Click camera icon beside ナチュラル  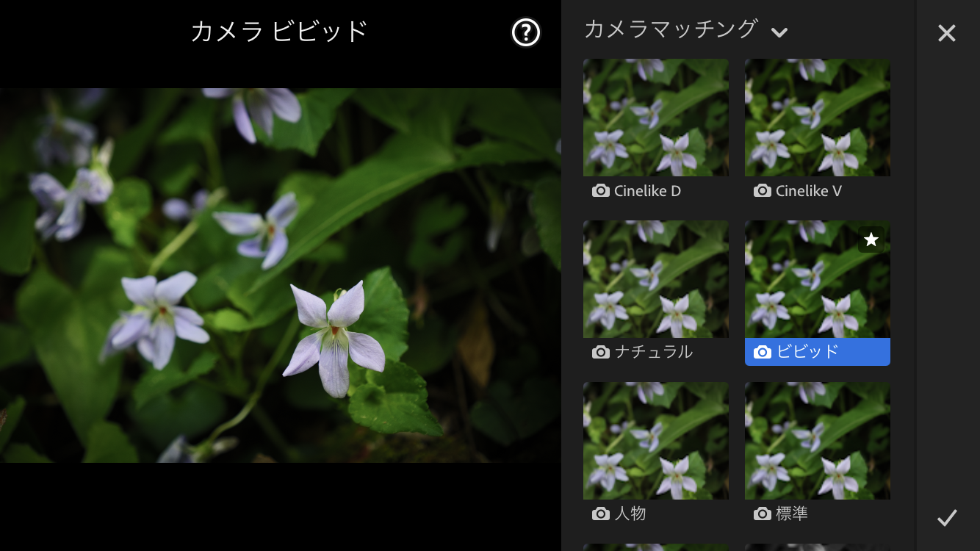600,353
